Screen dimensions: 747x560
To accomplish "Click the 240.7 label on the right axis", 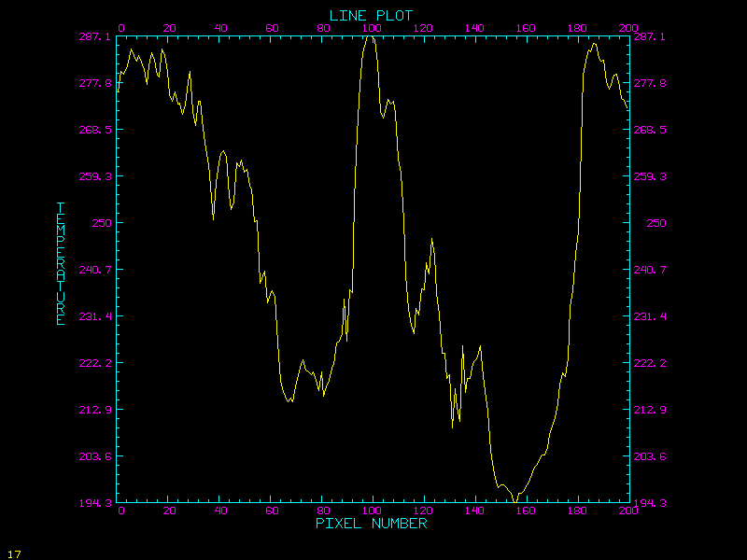I will coord(649,270).
